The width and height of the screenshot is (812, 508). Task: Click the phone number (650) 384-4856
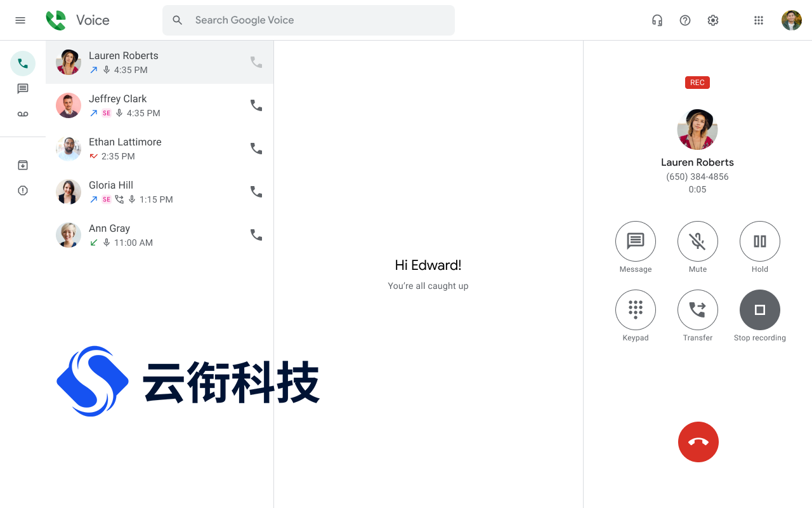(697, 177)
